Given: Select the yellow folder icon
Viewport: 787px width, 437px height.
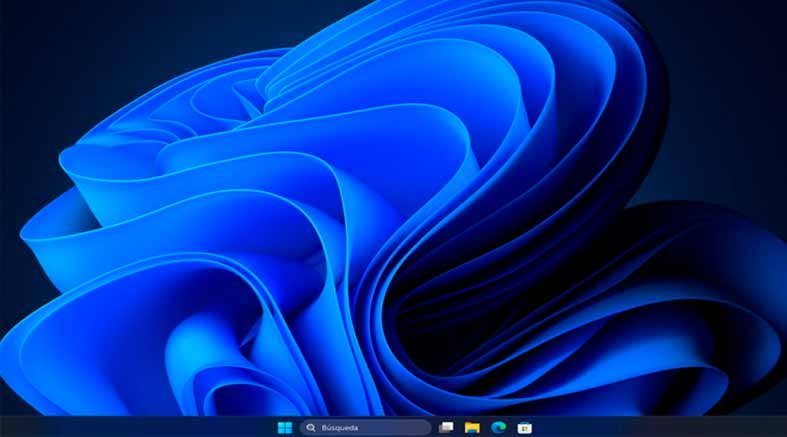Looking at the screenshot, I should pyautogui.click(x=472, y=427).
